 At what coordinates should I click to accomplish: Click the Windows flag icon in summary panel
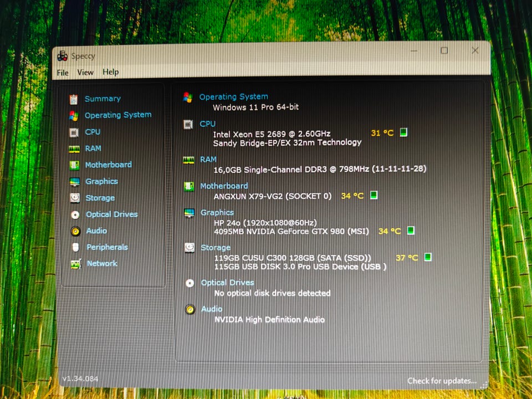coord(188,98)
